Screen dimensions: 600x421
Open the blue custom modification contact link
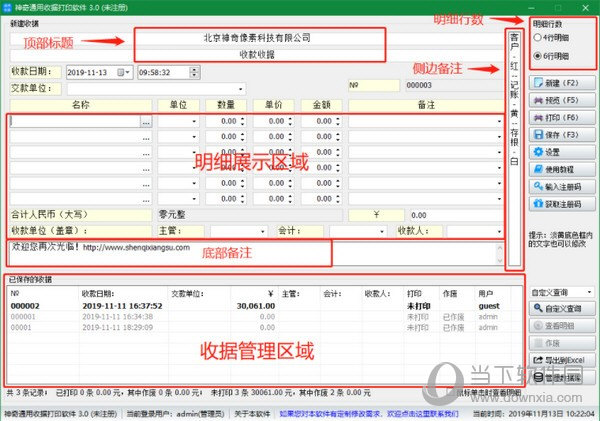pos(369,414)
